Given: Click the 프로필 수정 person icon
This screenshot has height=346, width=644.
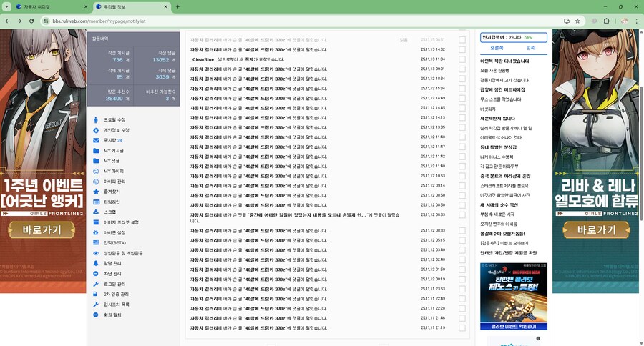Looking at the screenshot, I should (97, 120).
